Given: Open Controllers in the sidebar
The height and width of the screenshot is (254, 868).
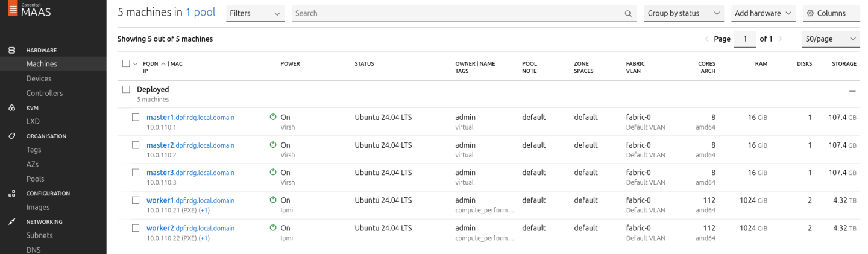Looking at the screenshot, I should pos(45,93).
